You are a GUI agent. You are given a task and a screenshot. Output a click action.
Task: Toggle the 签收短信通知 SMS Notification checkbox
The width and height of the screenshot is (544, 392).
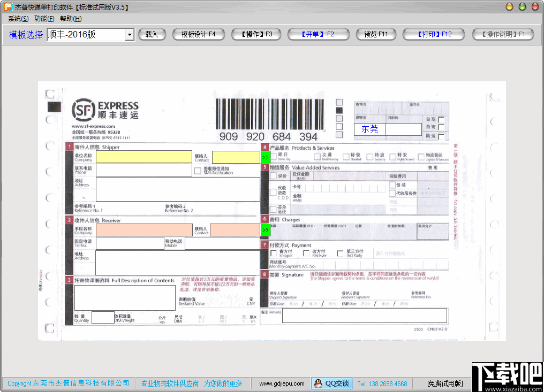[198, 171]
